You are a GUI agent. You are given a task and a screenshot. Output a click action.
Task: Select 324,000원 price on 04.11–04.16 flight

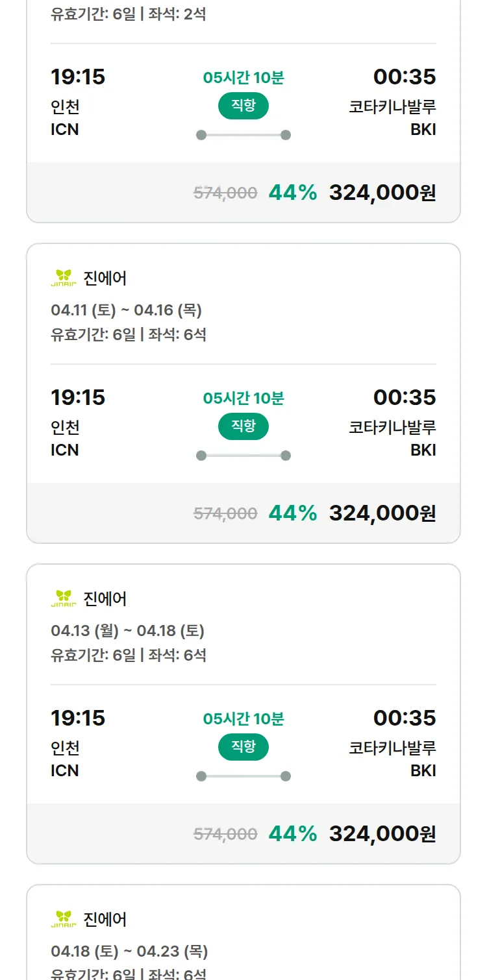click(x=382, y=513)
